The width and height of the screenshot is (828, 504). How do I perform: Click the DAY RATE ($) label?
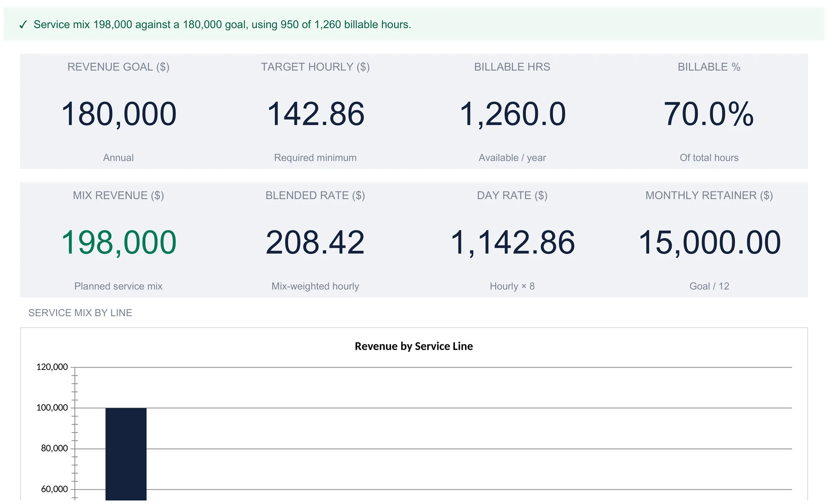[x=512, y=195]
